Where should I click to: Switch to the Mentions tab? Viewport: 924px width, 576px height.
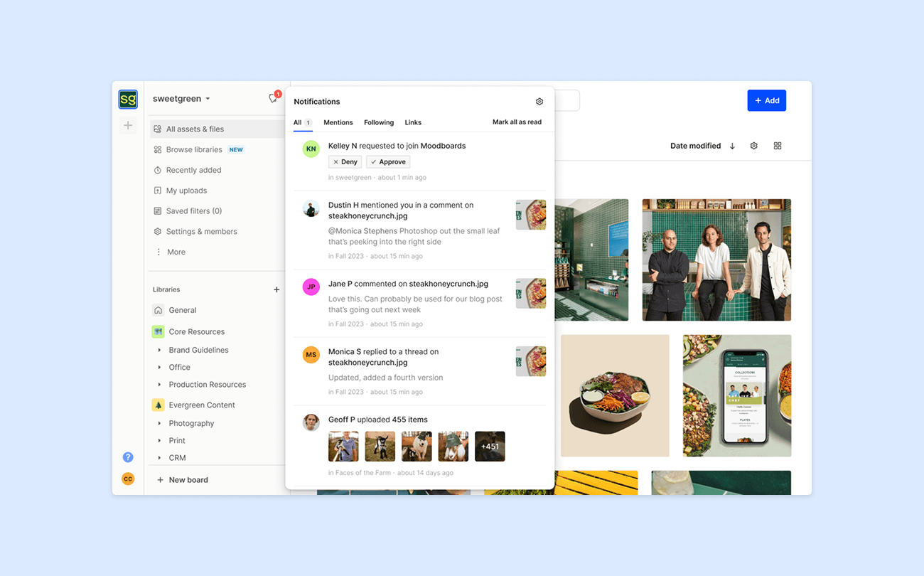coord(338,122)
